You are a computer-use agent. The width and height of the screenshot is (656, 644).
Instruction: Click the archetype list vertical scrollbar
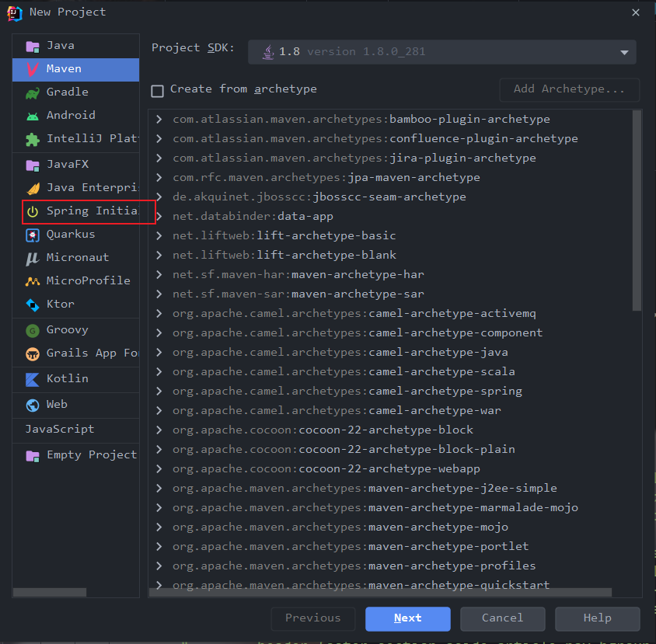[637, 211]
